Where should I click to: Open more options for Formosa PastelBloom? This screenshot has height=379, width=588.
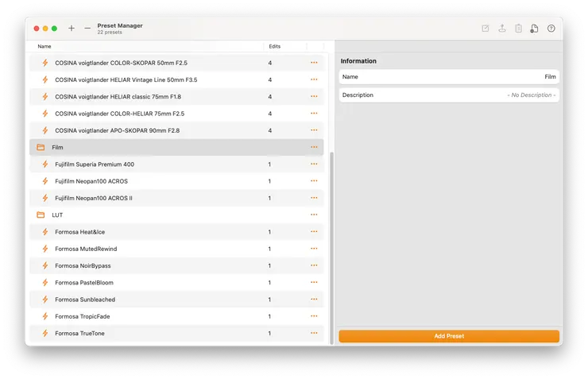coord(314,282)
